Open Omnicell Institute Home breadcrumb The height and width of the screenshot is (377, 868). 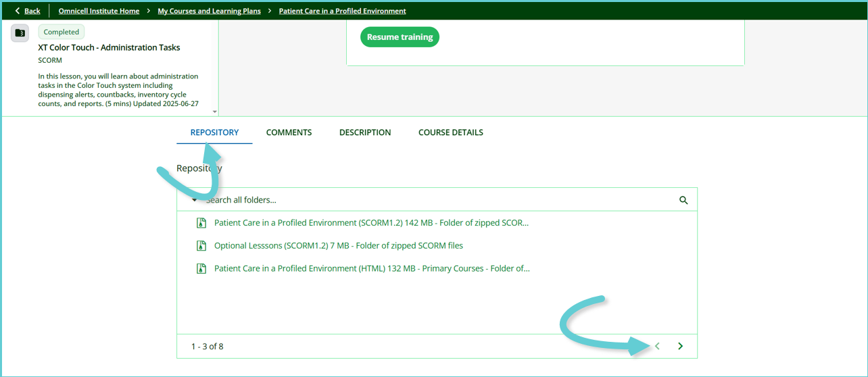(99, 11)
